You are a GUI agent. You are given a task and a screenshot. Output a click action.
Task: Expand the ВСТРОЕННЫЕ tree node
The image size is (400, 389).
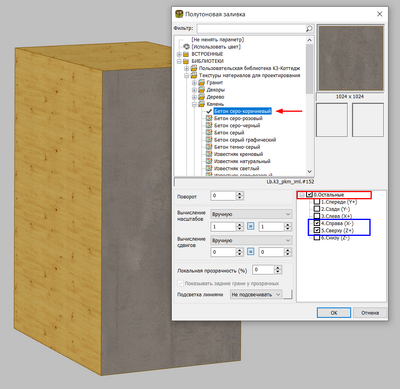179,54
